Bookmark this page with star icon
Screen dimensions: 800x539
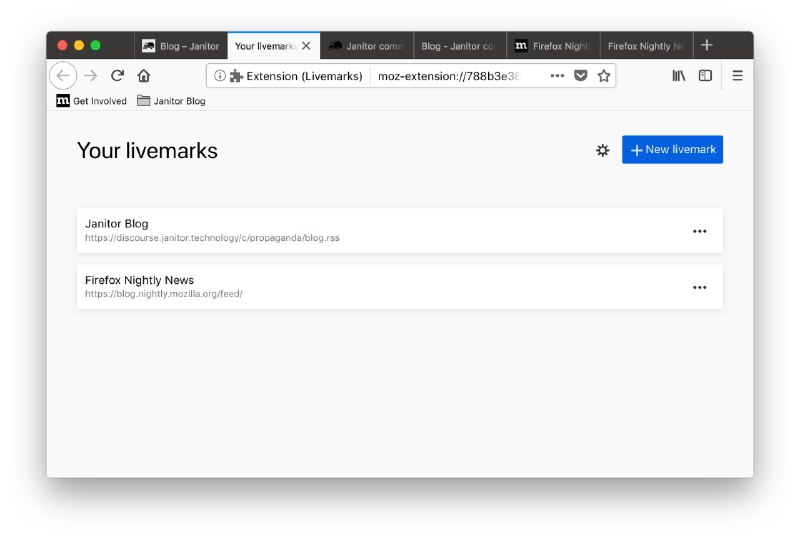(604, 76)
